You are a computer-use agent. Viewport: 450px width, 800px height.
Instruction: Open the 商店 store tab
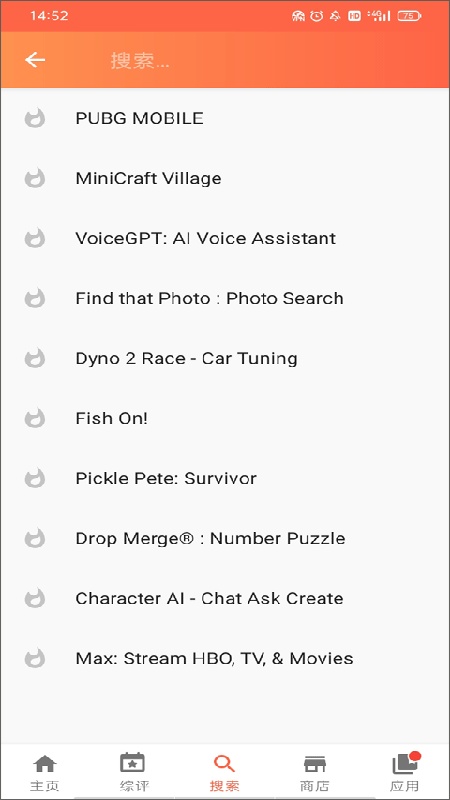[315, 772]
